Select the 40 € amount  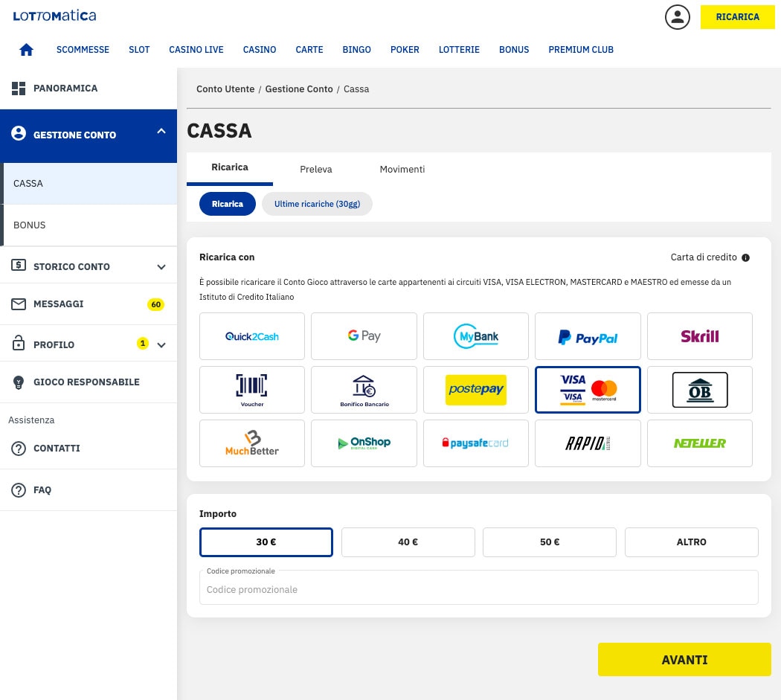pos(408,542)
